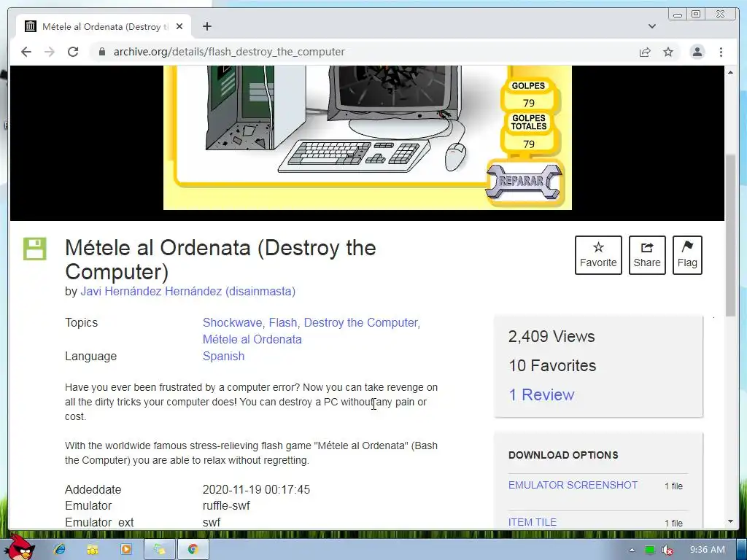Show hidden system tray icons
This screenshot has width=747, height=560.
point(632,550)
